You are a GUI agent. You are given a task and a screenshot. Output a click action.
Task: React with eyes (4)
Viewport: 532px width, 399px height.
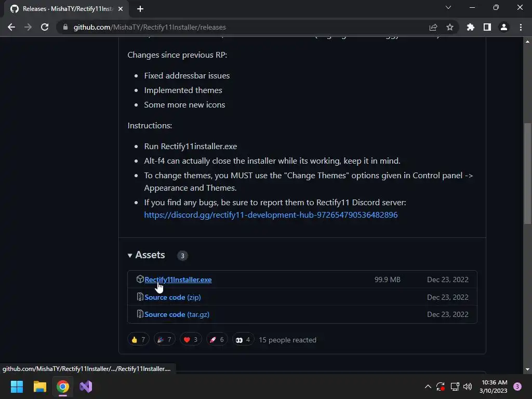(243, 340)
